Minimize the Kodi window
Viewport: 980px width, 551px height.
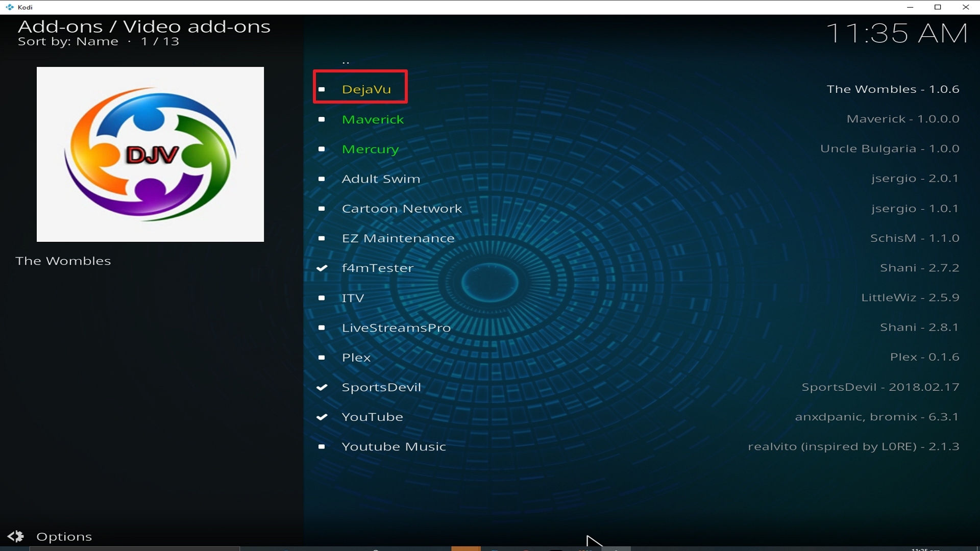910,7
